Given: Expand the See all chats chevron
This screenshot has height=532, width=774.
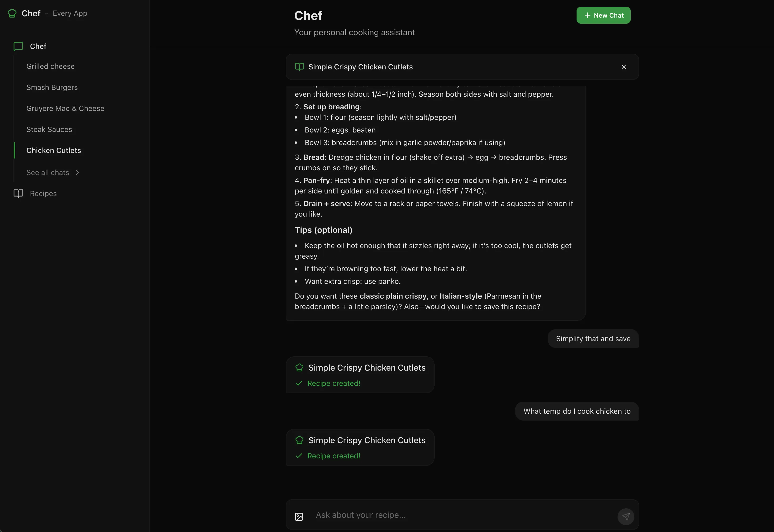Looking at the screenshot, I should click(x=77, y=173).
